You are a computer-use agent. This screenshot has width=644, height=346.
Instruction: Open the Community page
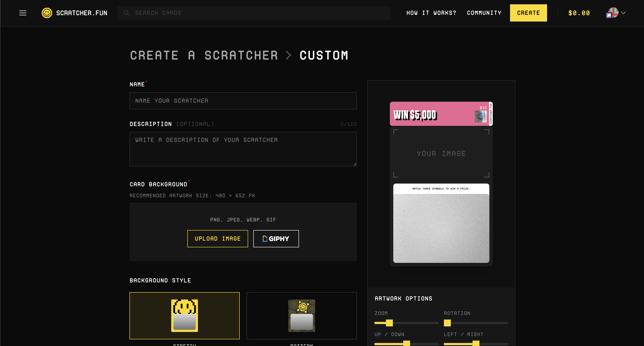point(484,13)
